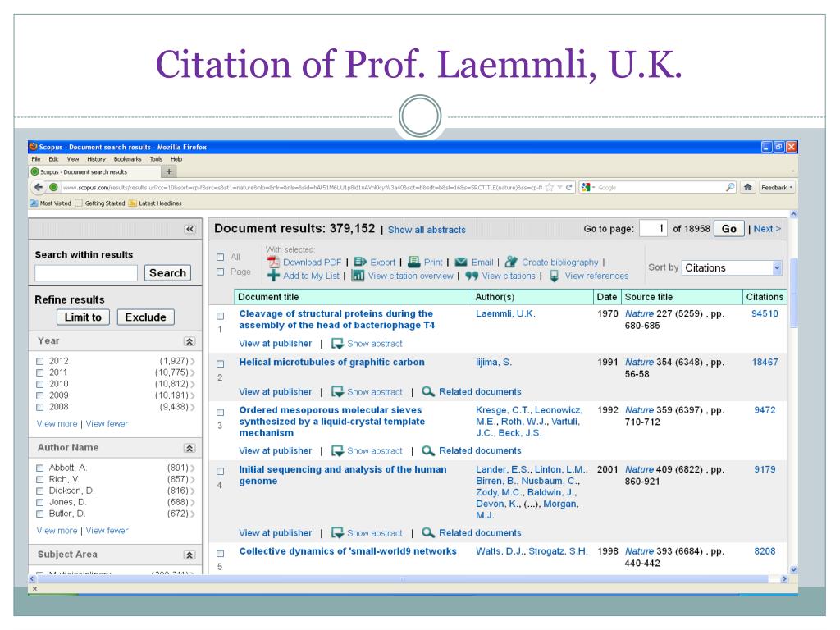Click the Print printer icon
The width and height of the screenshot is (840, 630).
pos(413,262)
